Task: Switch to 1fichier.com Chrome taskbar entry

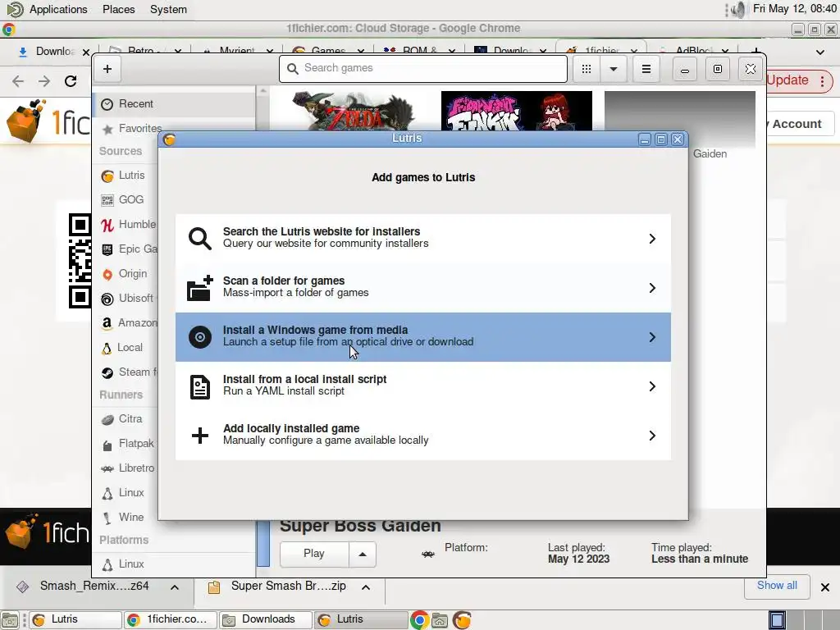Action: click(x=170, y=619)
